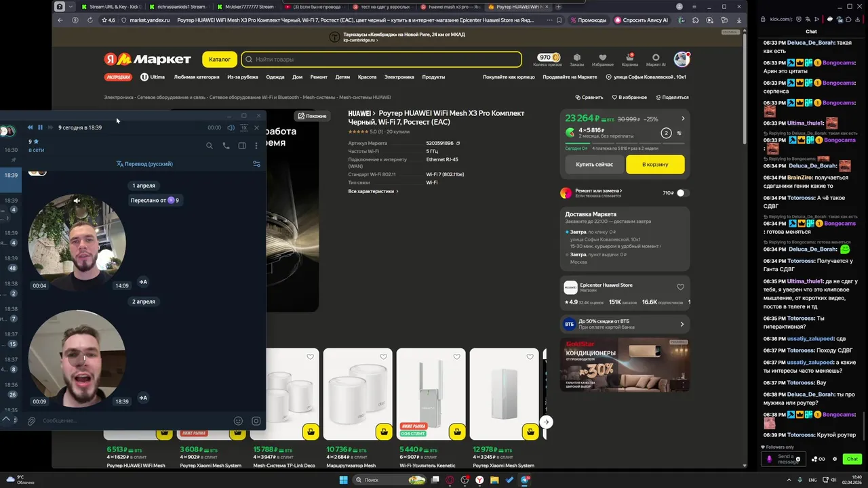Open Telegram from Windows taskbar
Viewport: 868px width, 488px height.
(x=526, y=480)
